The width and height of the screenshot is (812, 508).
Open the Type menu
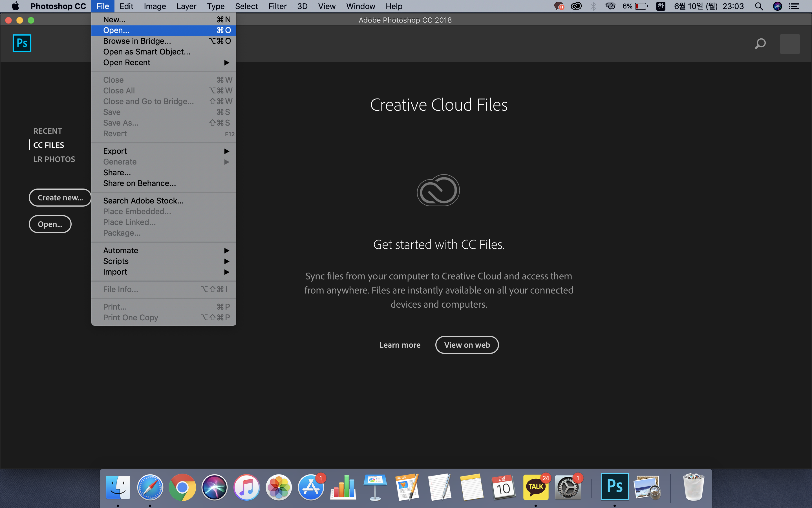215,6
